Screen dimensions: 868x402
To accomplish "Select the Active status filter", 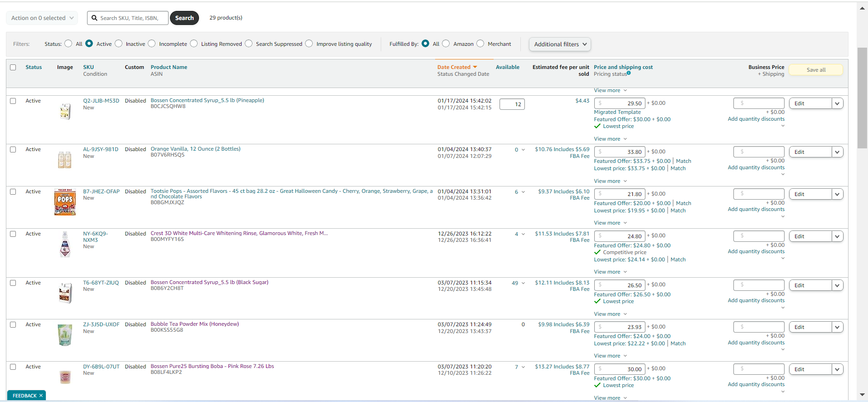I will tap(89, 44).
